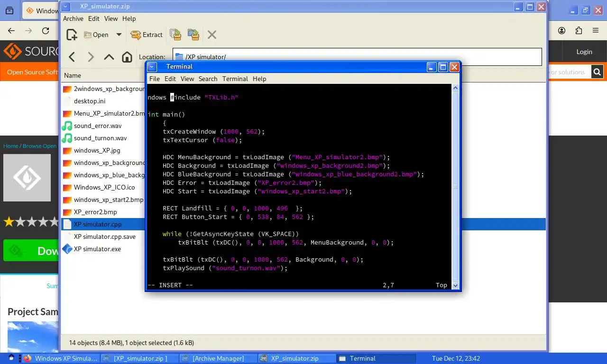Open Edit menu in Archive Manager
Image resolution: width=607 pixels, height=364 pixels.
point(94,18)
